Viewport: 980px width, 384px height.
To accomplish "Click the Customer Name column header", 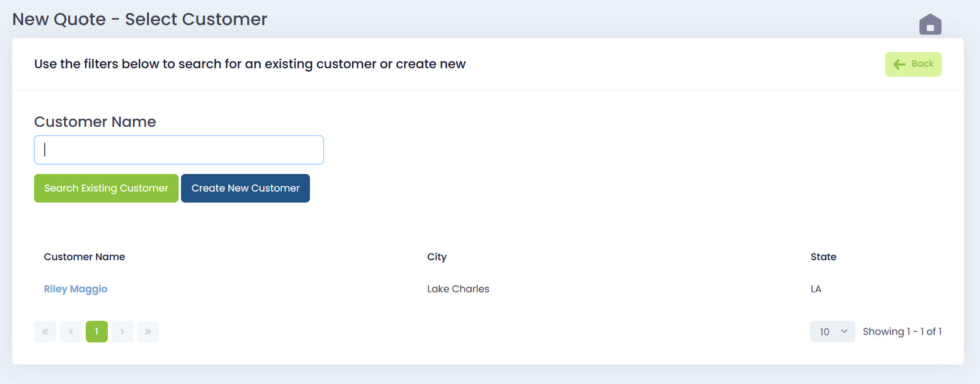I will [x=85, y=257].
